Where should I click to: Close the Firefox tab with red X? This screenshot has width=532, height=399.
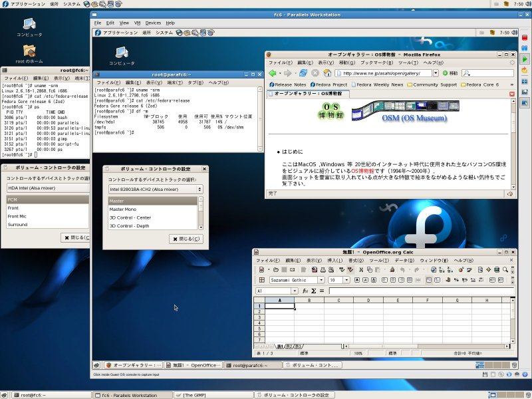click(512, 94)
